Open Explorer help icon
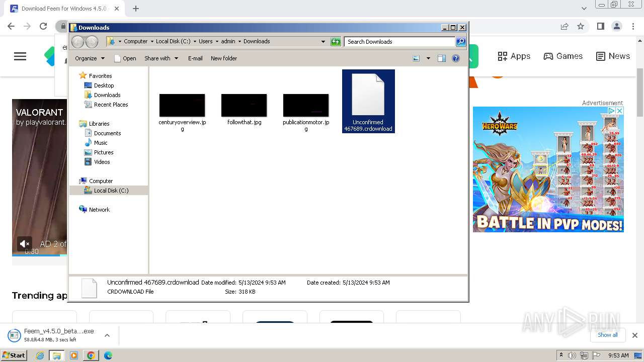Screen dimensions: 644x362 point(456,58)
